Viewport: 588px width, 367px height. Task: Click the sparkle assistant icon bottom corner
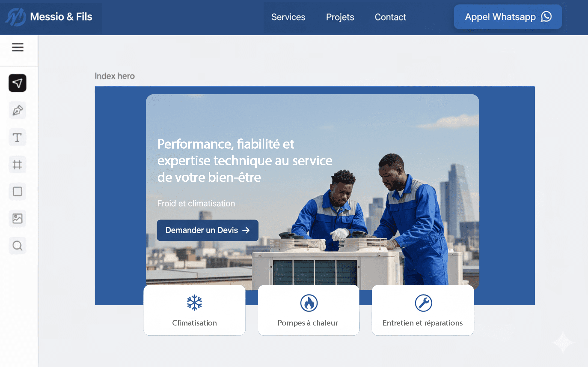pyautogui.click(x=563, y=343)
